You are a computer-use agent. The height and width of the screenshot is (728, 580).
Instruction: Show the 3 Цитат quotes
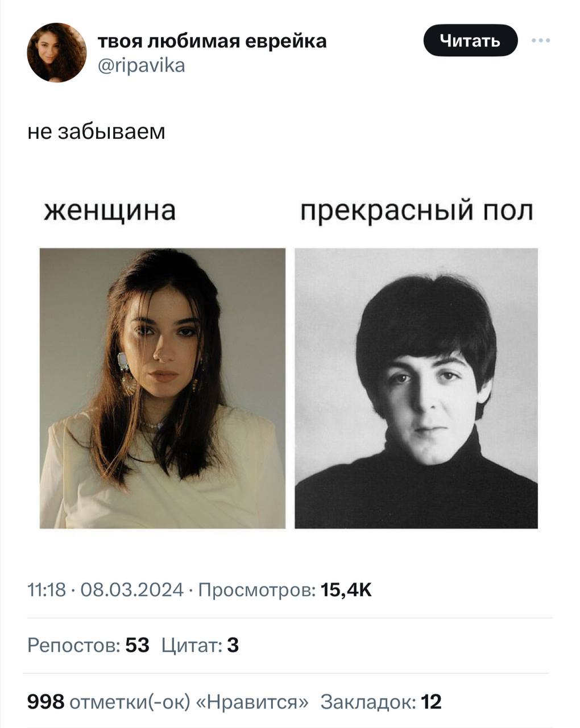200,646
